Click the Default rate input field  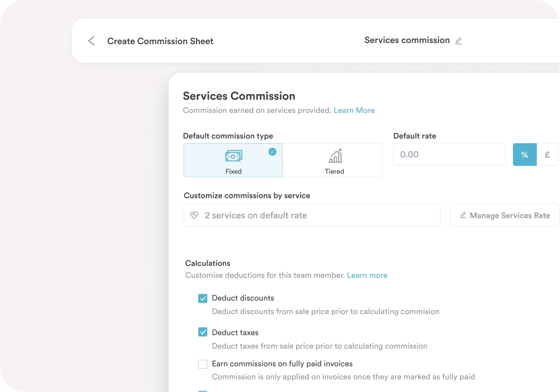pos(449,155)
